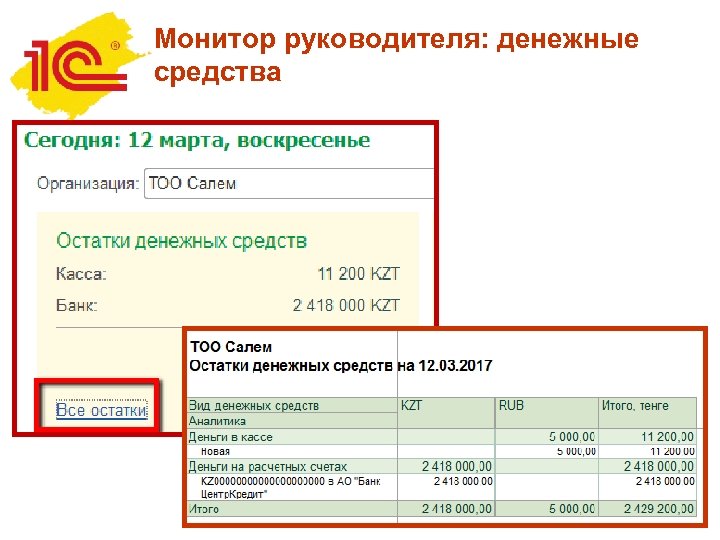This screenshot has height=540, width=720.
Task: Click the 'Организация:' label
Action: point(88,183)
